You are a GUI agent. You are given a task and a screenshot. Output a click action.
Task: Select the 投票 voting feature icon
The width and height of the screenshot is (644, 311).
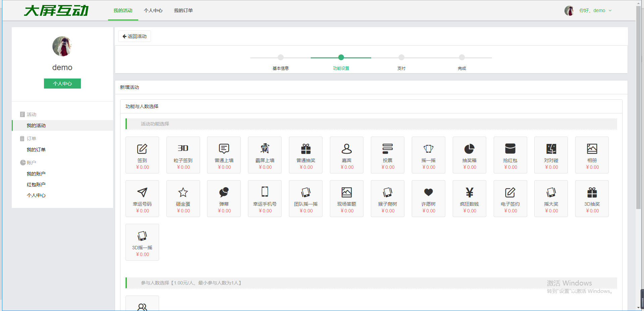(x=387, y=149)
